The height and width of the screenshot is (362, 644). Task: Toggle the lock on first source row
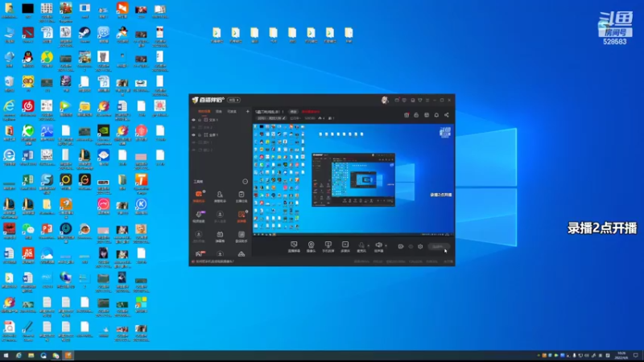200,120
